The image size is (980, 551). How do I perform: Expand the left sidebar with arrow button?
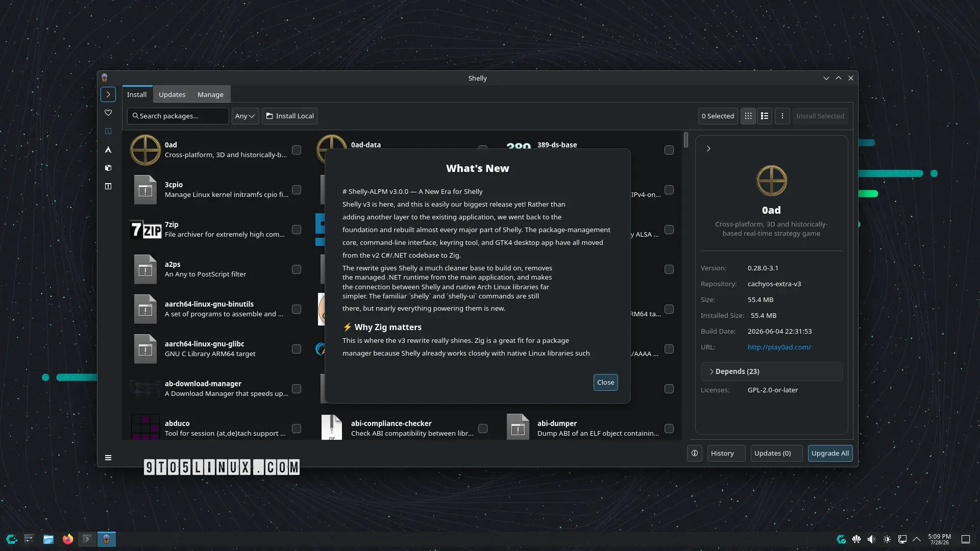point(108,94)
